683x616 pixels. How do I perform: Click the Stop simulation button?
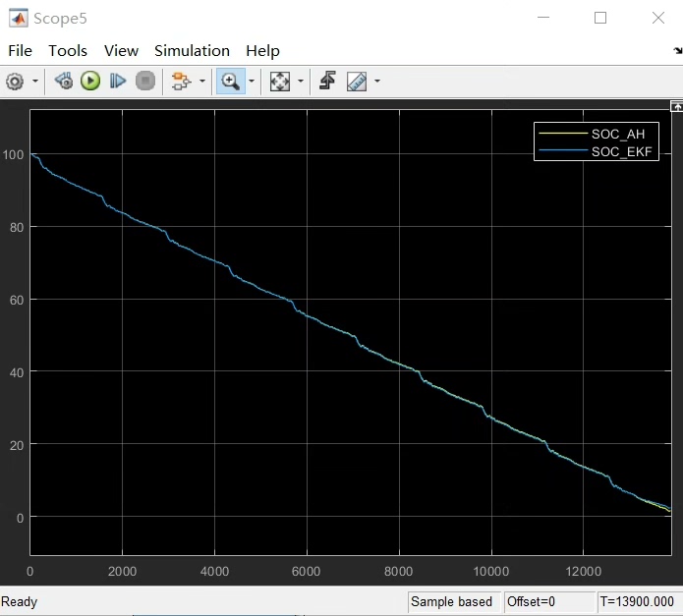pyautogui.click(x=145, y=81)
